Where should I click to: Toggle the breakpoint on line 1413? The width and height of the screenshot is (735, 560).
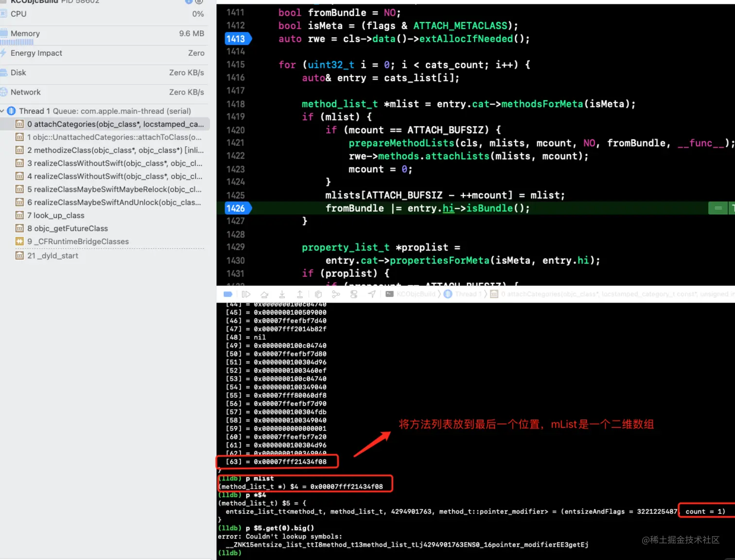237,39
